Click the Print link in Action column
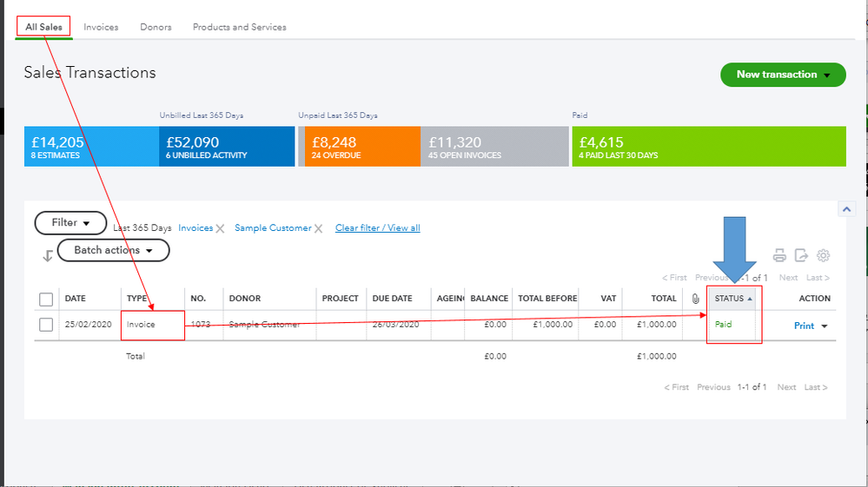The image size is (868, 487). tap(804, 326)
